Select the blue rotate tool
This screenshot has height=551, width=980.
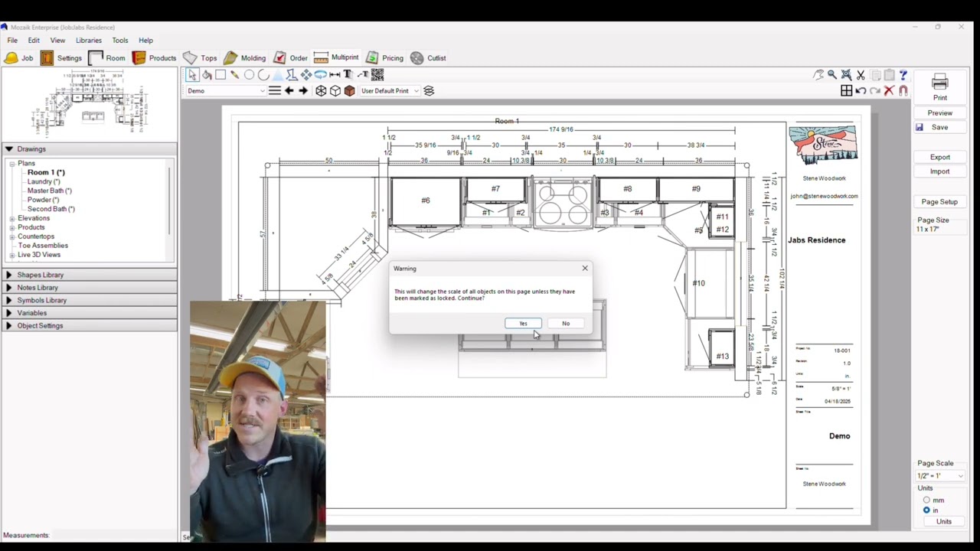[320, 74]
